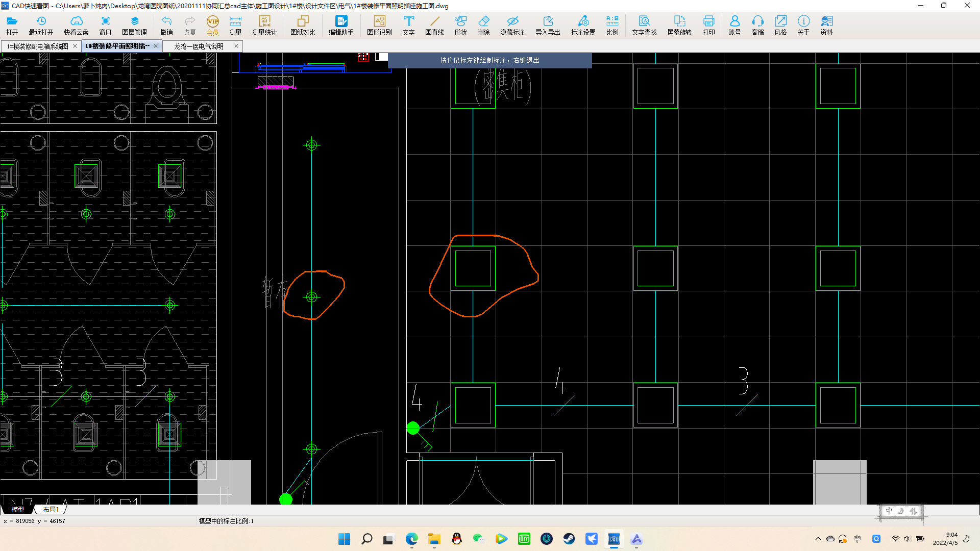
Task: Close the 龙湾一医电气说明 tab
Action: pos(236,46)
